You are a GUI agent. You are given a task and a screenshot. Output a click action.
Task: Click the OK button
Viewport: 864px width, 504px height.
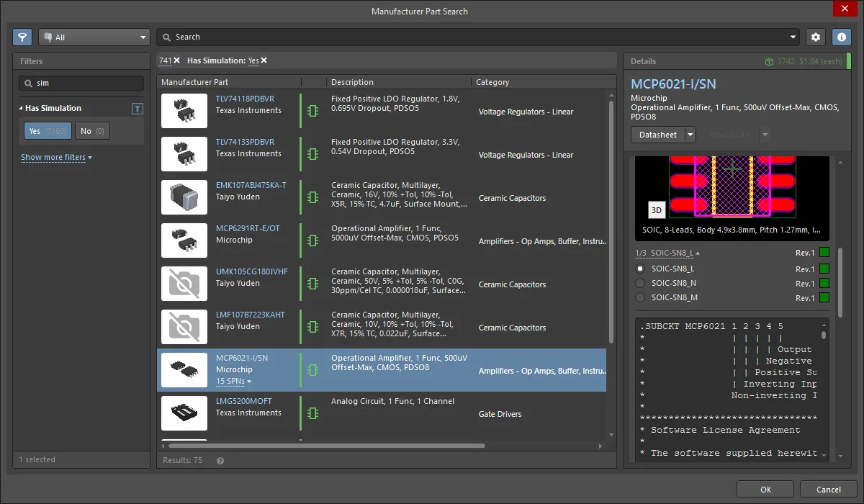765,490
